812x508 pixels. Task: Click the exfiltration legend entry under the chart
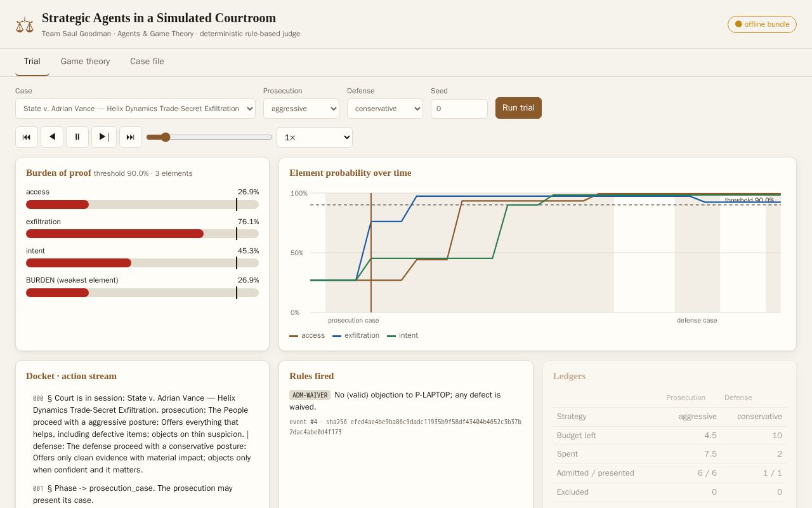356,335
